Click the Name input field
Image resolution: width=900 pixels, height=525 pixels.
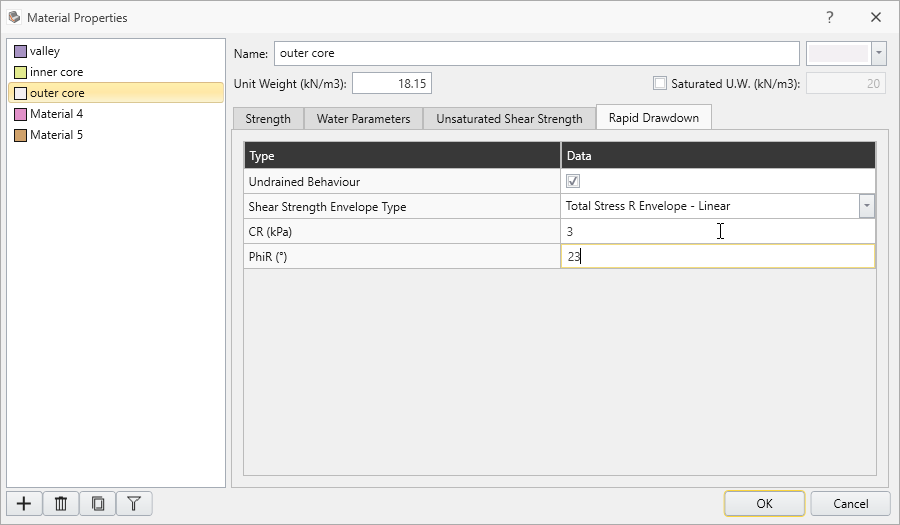click(537, 53)
